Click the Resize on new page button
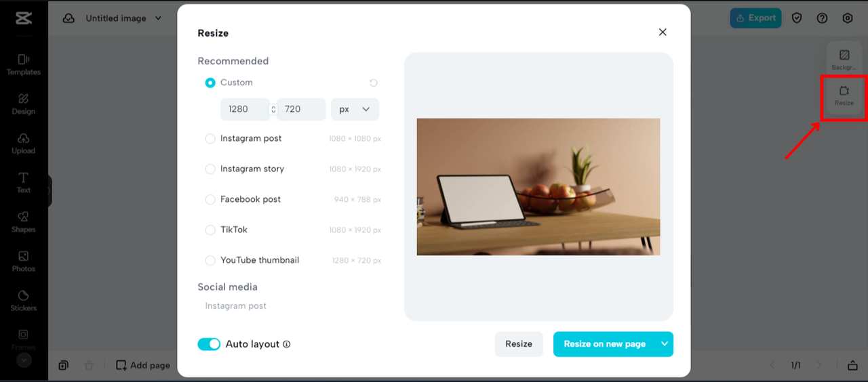Image resolution: width=868 pixels, height=382 pixels. tap(605, 344)
